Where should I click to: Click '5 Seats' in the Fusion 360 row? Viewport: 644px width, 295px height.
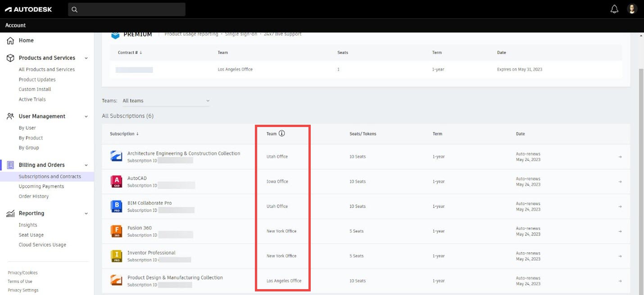[x=357, y=231]
